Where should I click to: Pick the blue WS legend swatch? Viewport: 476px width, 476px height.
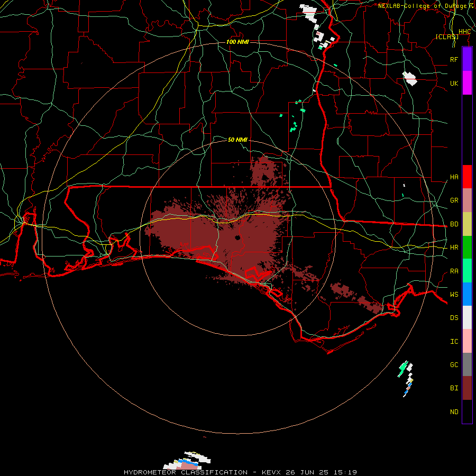click(x=467, y=294)
